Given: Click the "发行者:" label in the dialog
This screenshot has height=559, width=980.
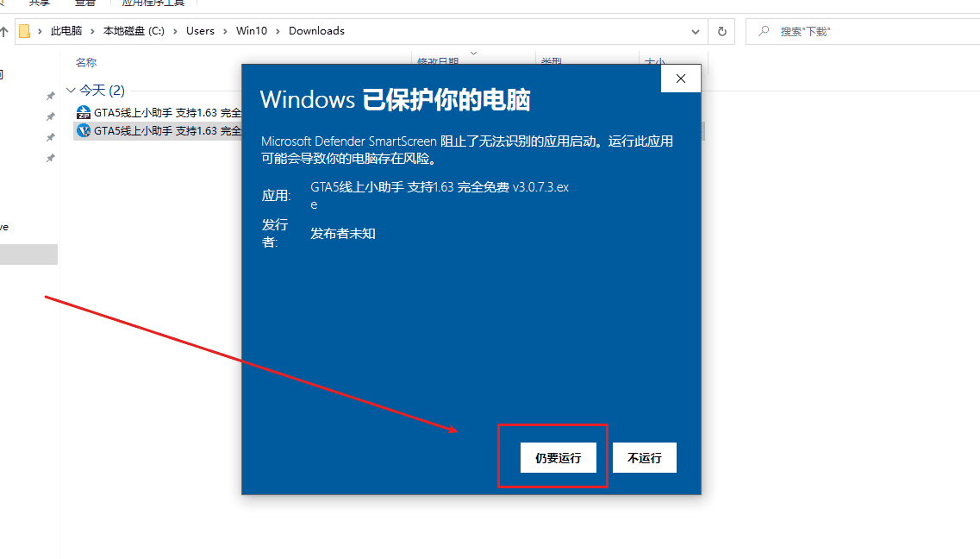Looking at the screenshot, I should tap(275, 233).
